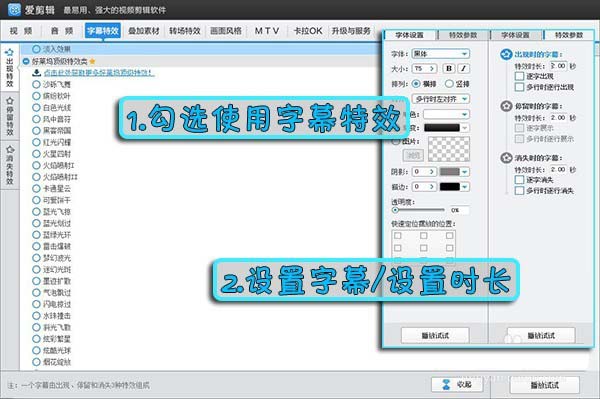Switch to the 音频 tab

pyautogui.click(x=62, y=31)
